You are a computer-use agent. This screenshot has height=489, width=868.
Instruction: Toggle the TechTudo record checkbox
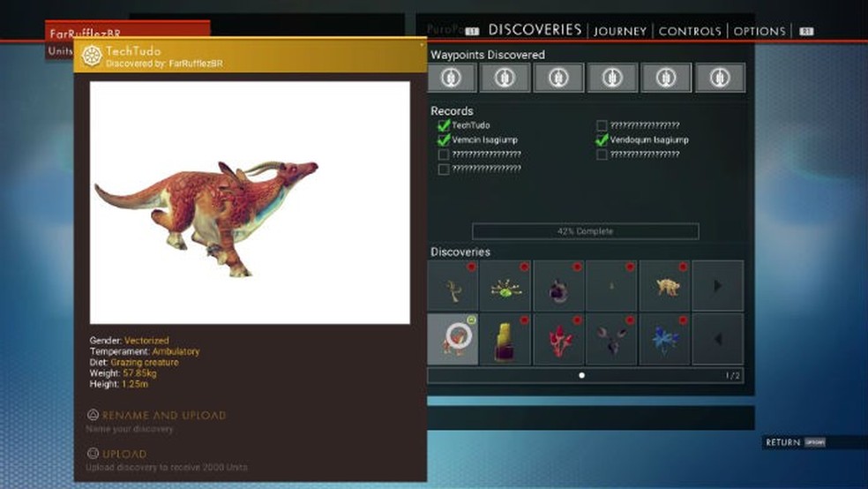tap(444, 125)
